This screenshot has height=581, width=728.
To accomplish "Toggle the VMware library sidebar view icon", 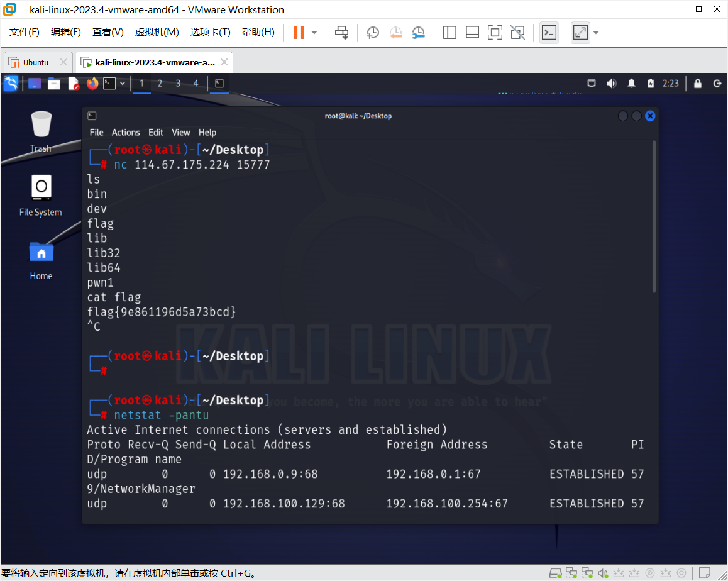I will (x=449, y=33).
